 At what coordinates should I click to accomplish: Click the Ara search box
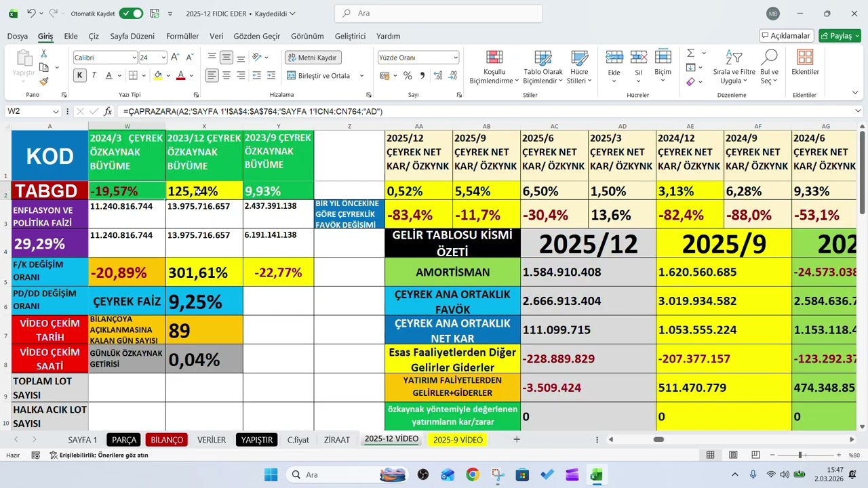(x=439, y=13)
